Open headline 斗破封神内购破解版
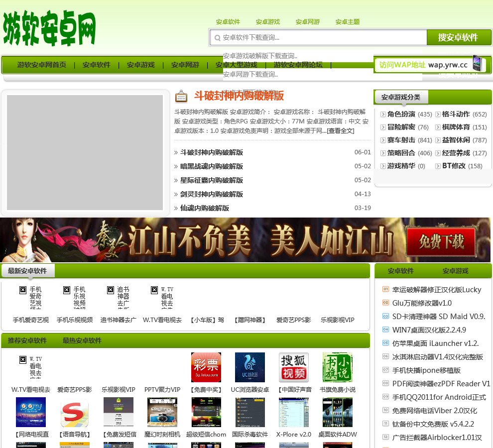 pos(239,96)
